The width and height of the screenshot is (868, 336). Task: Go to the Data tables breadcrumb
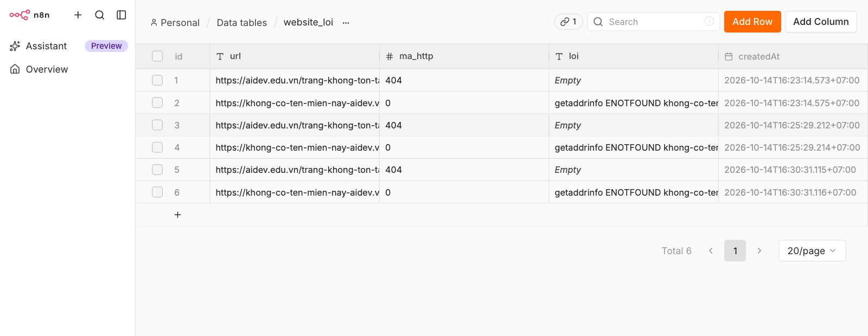click(242, 22)
